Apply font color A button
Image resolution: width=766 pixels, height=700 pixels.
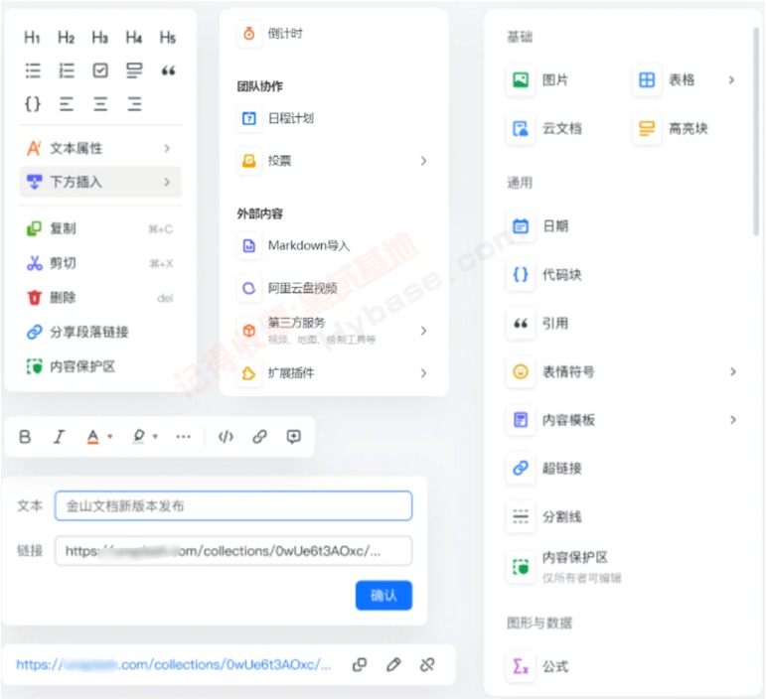(92, 437)
